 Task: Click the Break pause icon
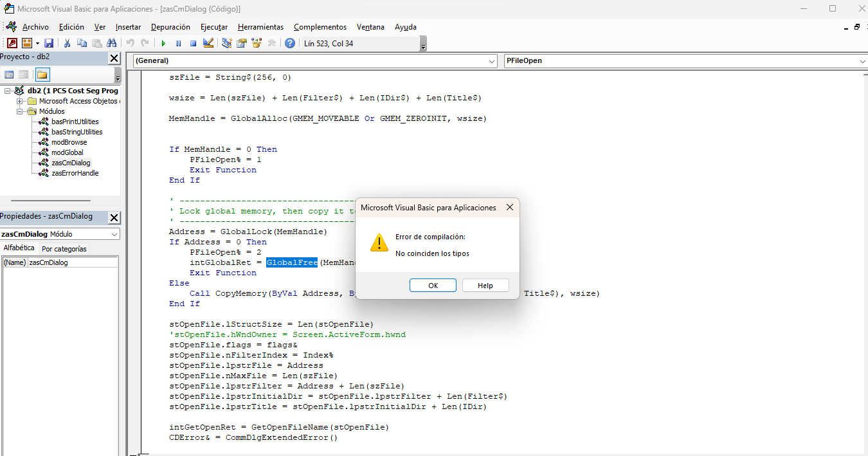coord(178,43)
